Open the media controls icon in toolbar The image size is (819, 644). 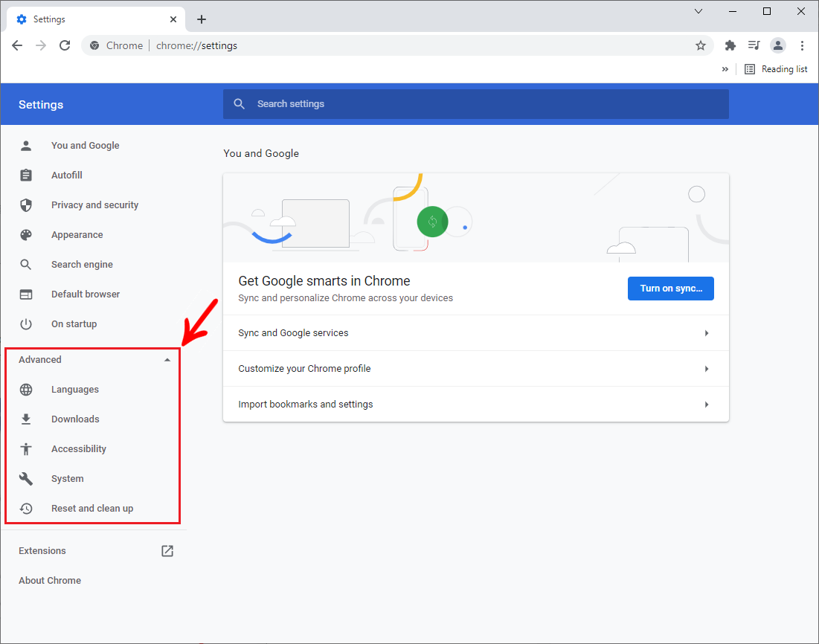[754, 45]
